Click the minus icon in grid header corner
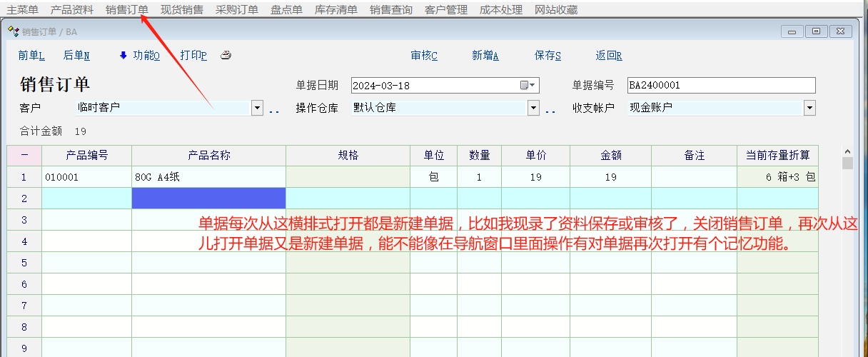 [24, 155]
